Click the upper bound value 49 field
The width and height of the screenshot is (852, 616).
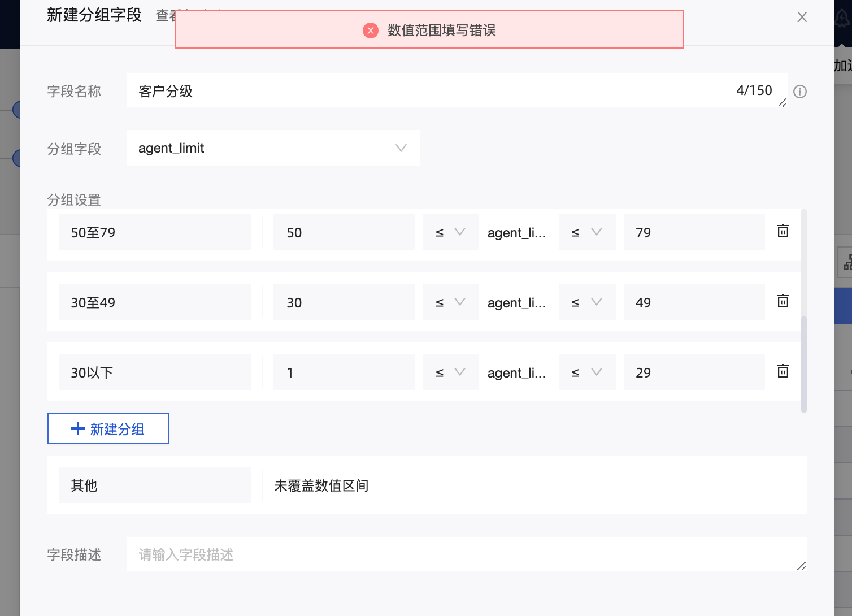pyautogui.click(x=694, y=302)
